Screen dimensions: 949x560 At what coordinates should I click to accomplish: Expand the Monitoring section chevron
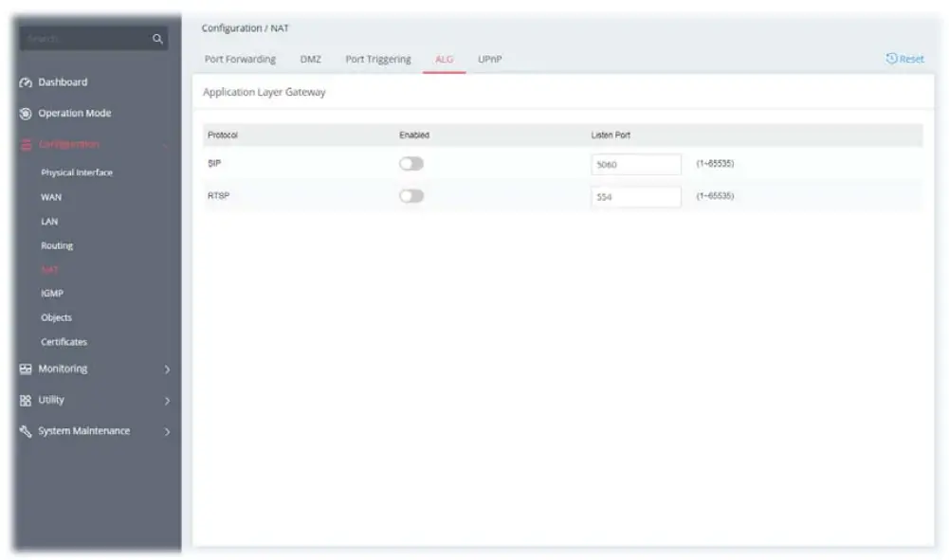click(169, 369)
